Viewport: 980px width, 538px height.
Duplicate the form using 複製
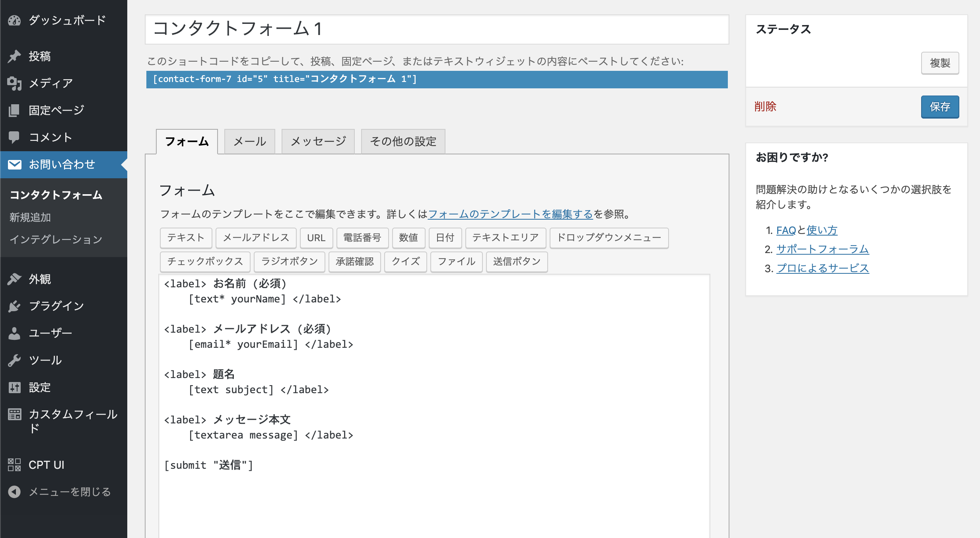tap(940, 62)
